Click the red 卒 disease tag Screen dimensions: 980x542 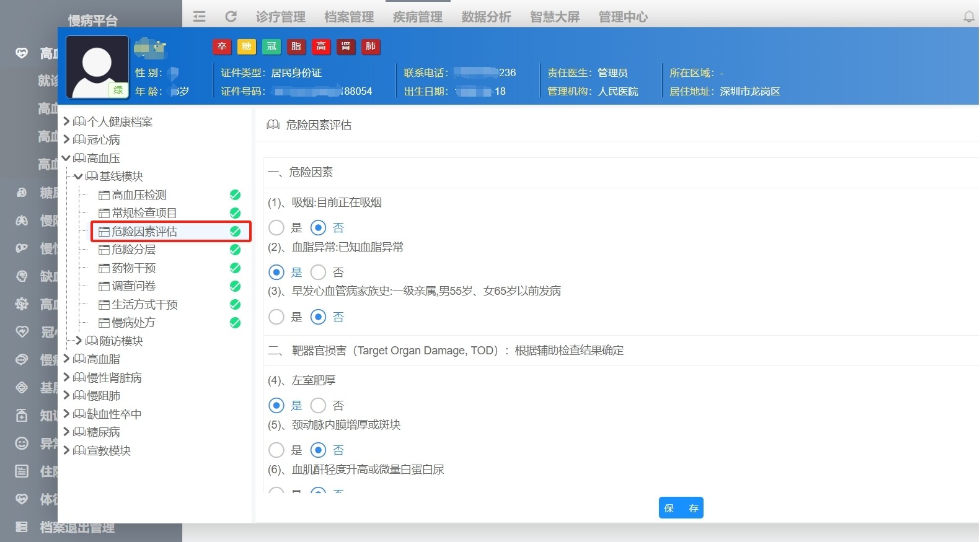(222, 46)
